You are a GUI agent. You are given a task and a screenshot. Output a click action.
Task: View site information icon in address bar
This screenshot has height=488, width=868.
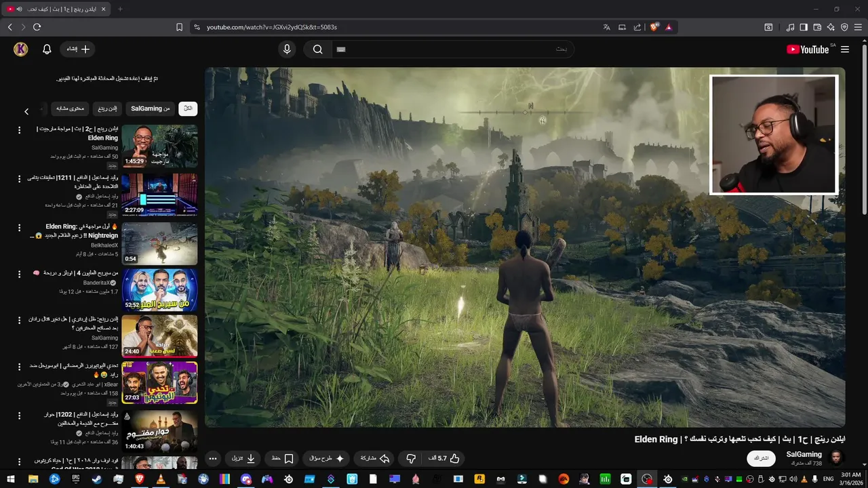pos(197,27)
